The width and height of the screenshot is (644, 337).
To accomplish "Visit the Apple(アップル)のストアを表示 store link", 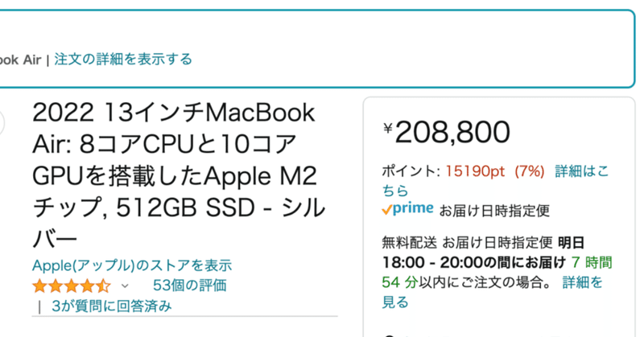I will pyautogui.click(x=132, y=265).
